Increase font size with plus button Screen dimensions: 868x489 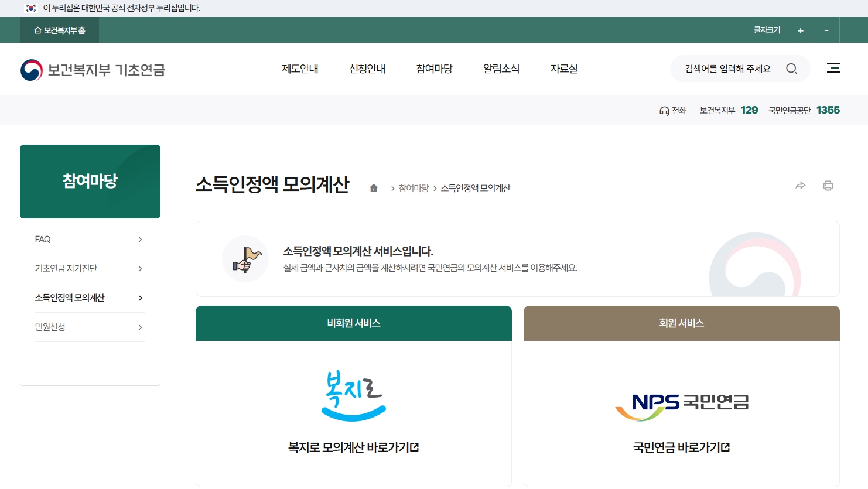pos(801,30)
